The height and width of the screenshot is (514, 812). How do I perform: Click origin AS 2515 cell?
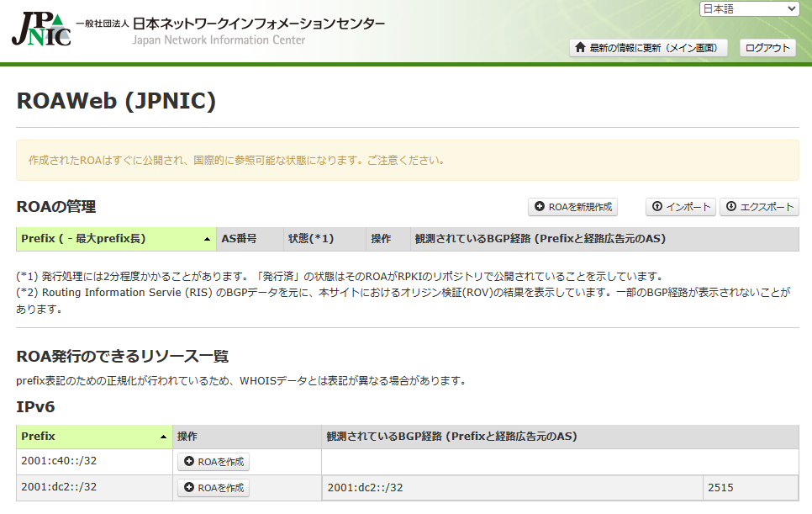click(x=751, y=488)
